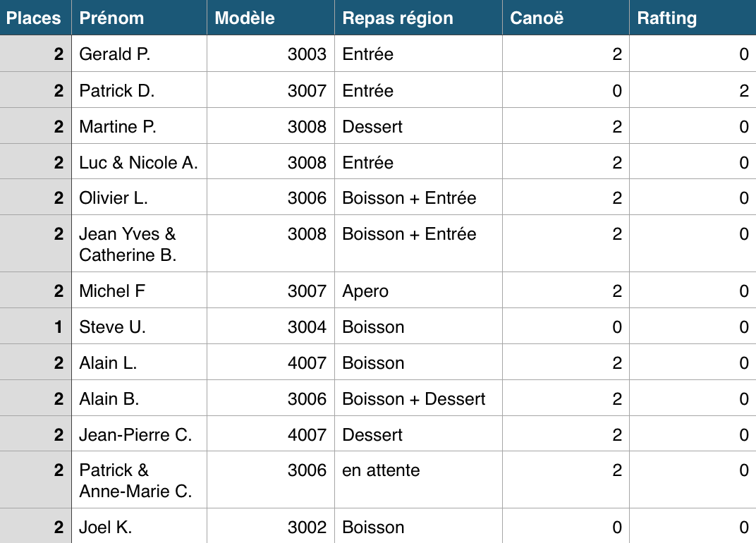
Task: Click the Modèle column header
Action: point(271,18)
